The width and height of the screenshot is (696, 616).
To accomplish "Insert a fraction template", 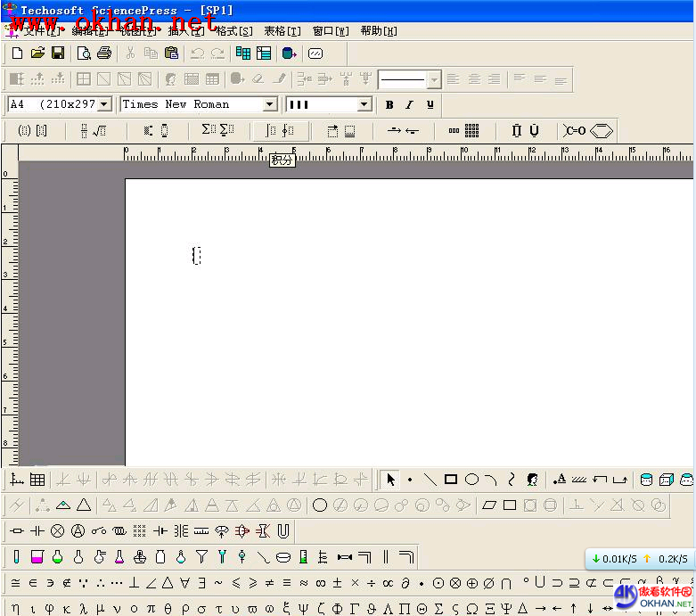I will [x=84, y=130].
